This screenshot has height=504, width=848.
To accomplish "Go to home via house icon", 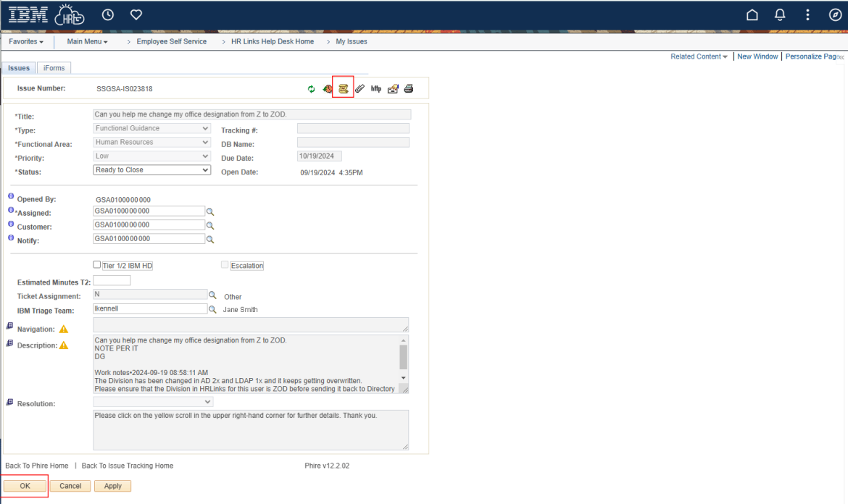I will click(x=752, y=15).
